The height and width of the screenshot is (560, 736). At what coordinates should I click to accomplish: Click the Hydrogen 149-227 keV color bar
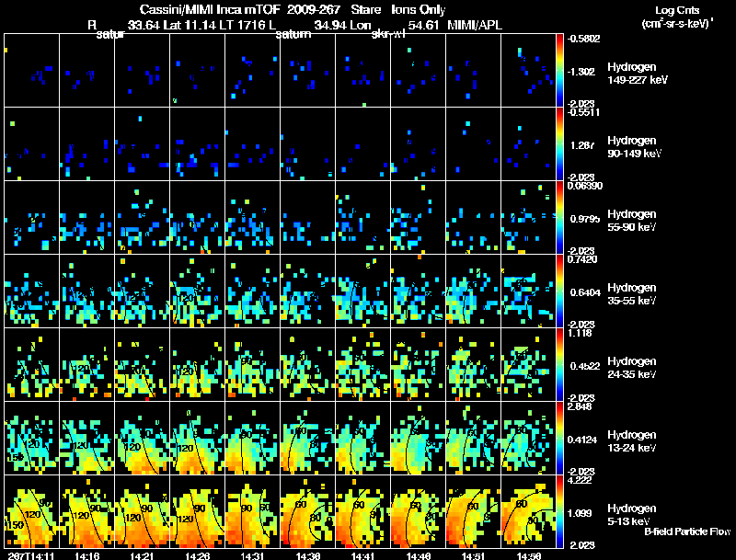click(x=559, y=71)
